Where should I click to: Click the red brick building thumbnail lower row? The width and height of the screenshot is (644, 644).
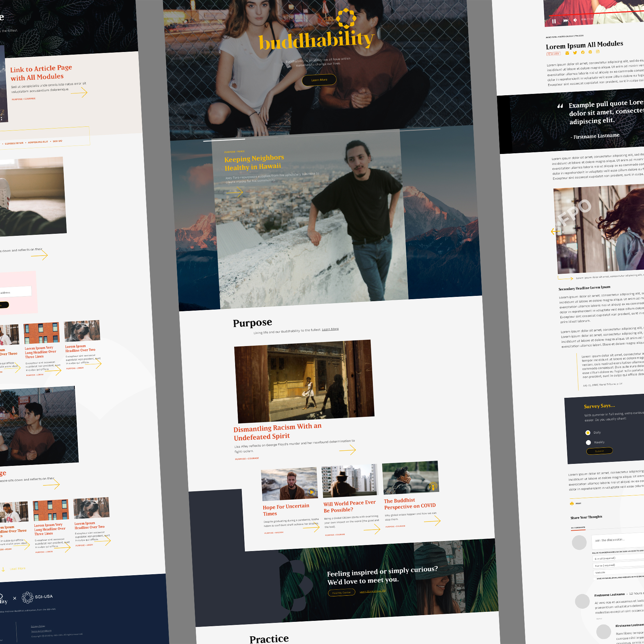(51, 510)
